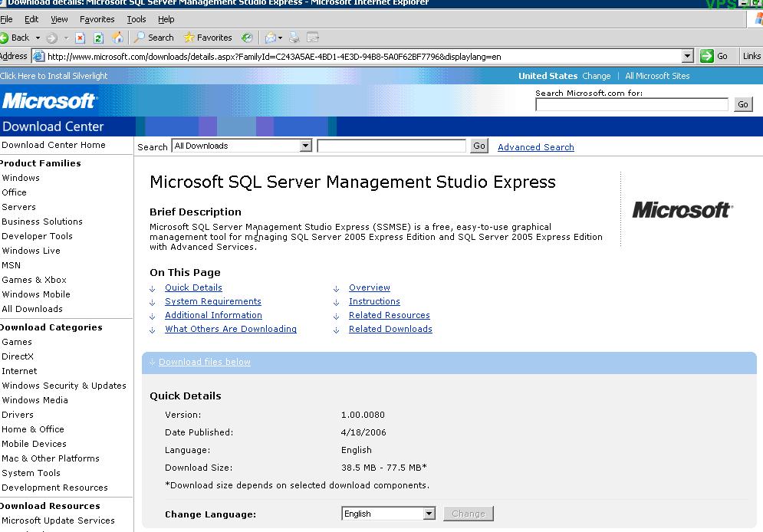Select Developer Tools in sidebar
This screenshot has width=763, height=532.
[x=37, y=236]
